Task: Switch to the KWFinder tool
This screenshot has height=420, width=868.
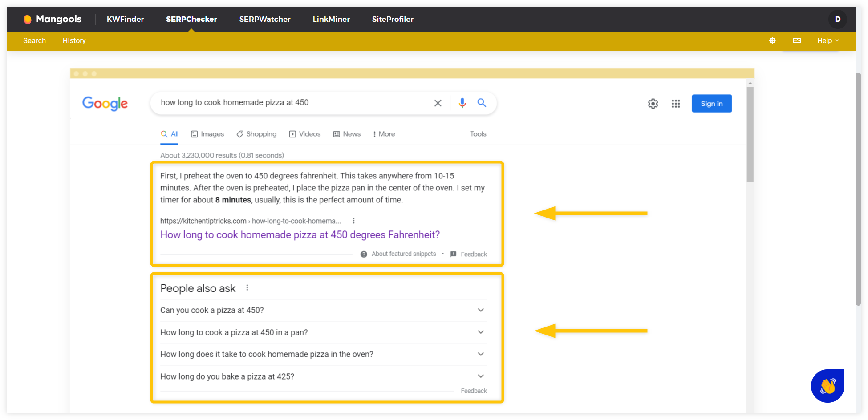Action: (x=125, y=19)
